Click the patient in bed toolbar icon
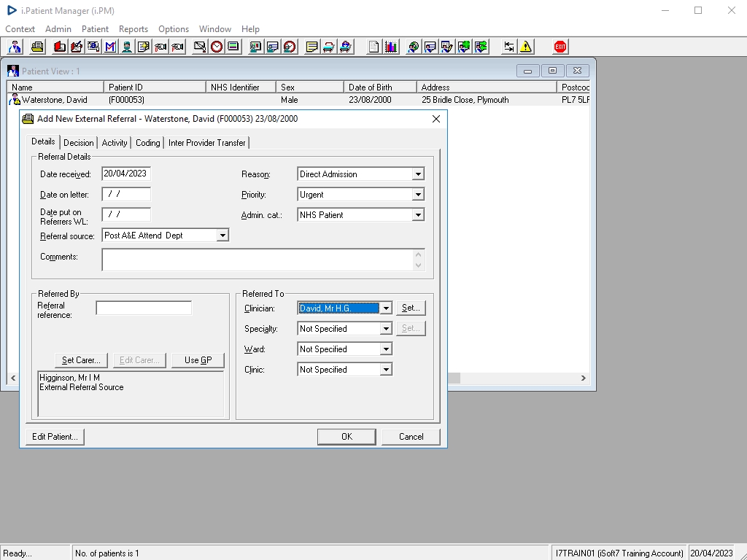 coord(345,47)
